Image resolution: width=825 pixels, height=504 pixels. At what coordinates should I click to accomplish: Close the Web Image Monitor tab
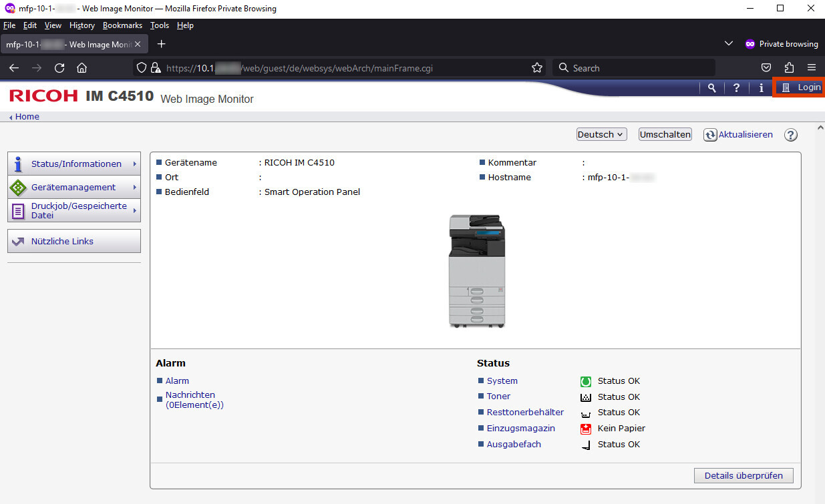[138, 44]
